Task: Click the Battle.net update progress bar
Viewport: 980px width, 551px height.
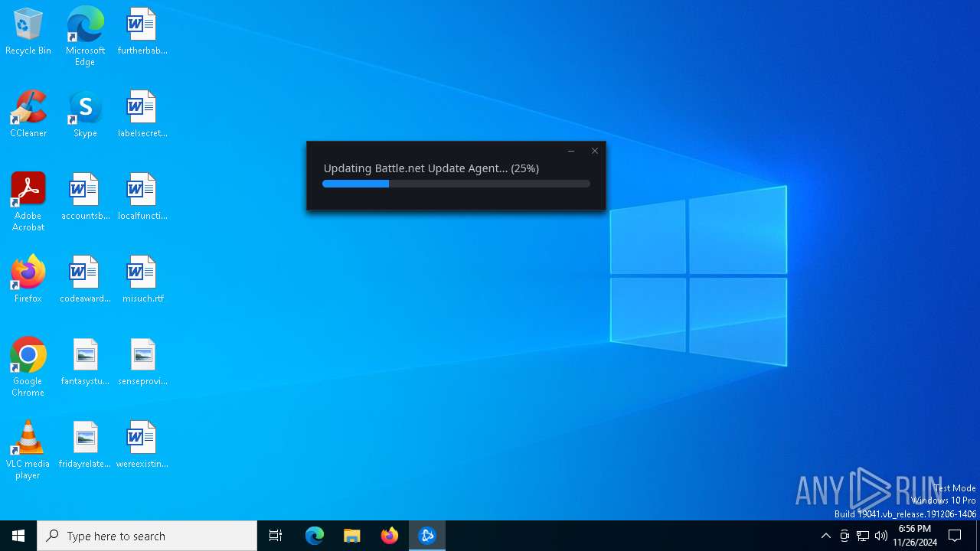Action: 456,184
